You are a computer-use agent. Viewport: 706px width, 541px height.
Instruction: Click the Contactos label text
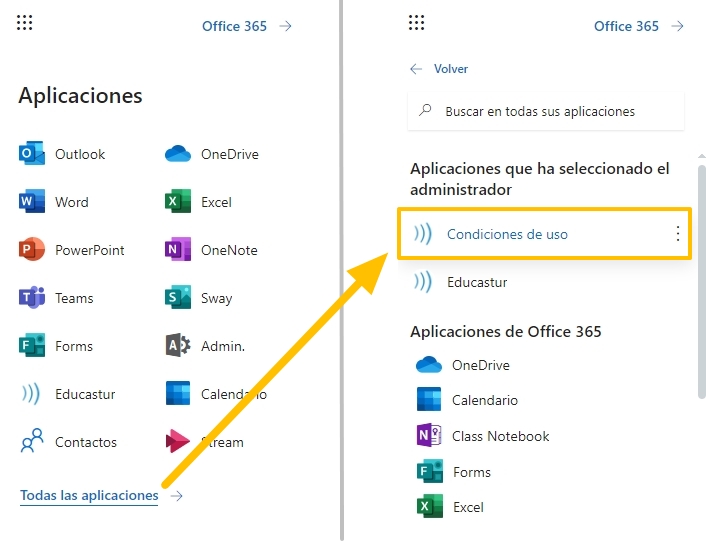coord(86,442)
